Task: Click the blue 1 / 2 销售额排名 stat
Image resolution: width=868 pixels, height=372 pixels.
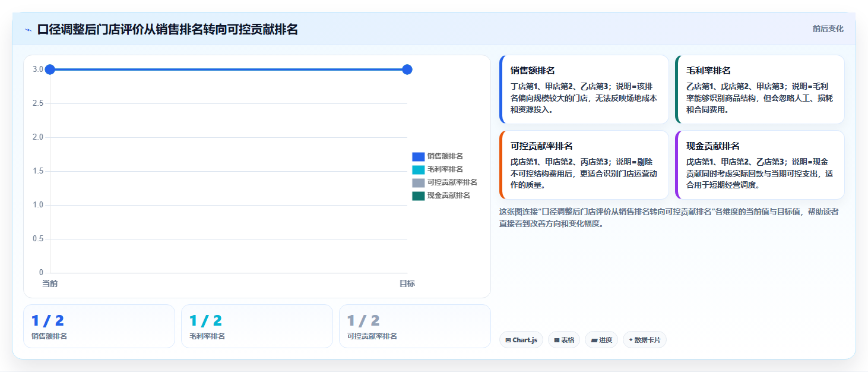Action: pyautogui.click(x=99, y=326)
